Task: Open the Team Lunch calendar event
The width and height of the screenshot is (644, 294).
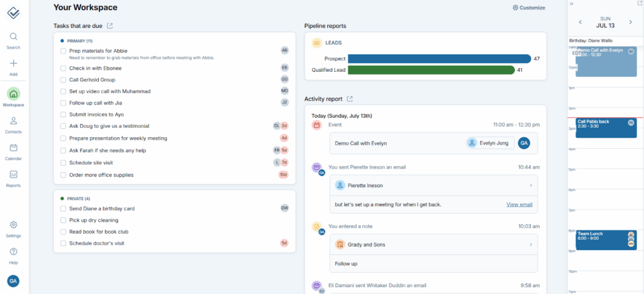Action: coord(601,239)
